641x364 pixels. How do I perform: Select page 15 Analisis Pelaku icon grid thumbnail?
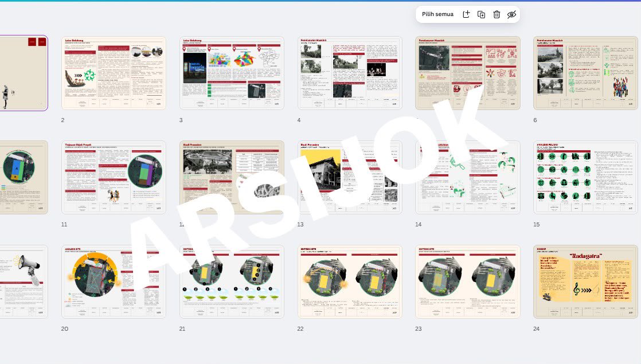click(586, 177)
